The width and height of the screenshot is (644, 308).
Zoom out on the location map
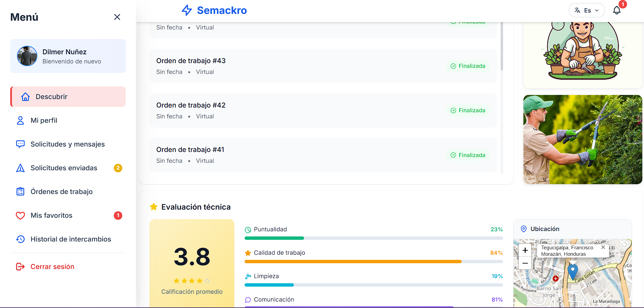tap(525, 263)
